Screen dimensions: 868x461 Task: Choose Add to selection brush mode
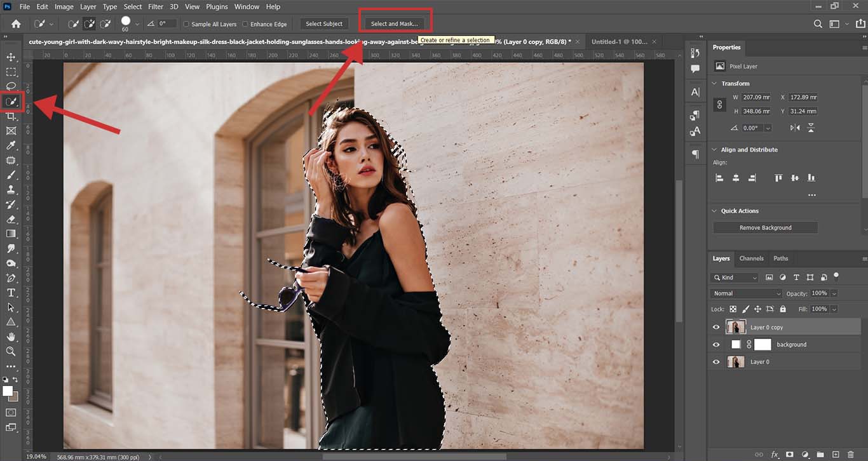(90, 23)
